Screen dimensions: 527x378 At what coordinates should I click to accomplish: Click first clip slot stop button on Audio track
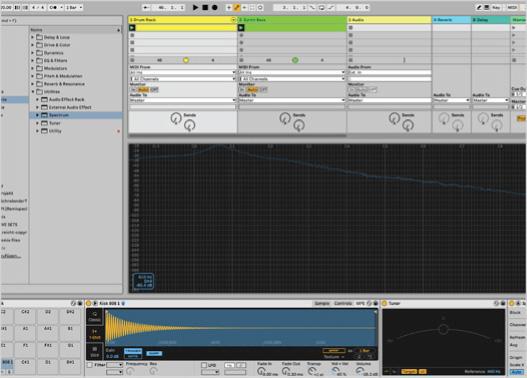click(x=351, y=28)
